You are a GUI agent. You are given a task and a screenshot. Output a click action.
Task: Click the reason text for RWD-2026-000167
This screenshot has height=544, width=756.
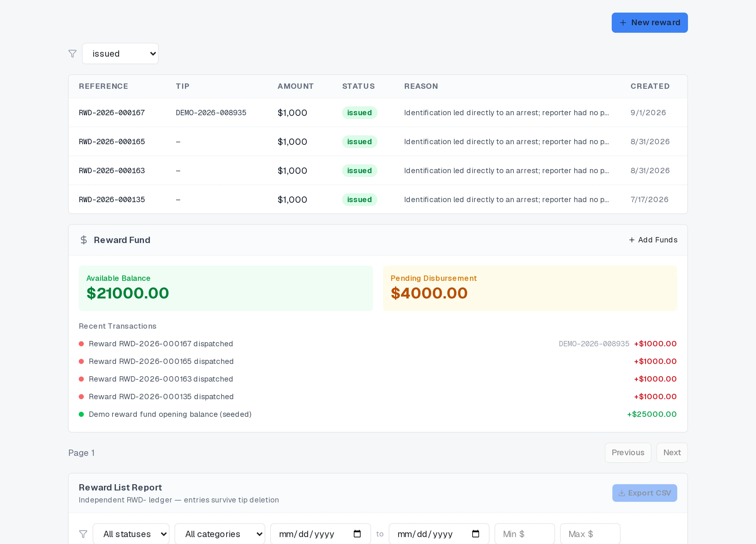(x=506, y=113)
